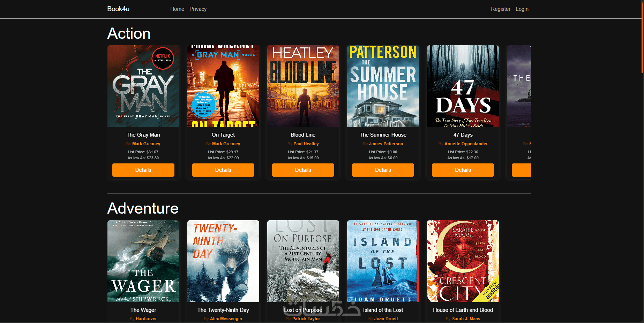Screen dimensions: 644x323
Task: Click the Lost on Purpose cover
Action: pyautogui.click(x=303, y=261)
